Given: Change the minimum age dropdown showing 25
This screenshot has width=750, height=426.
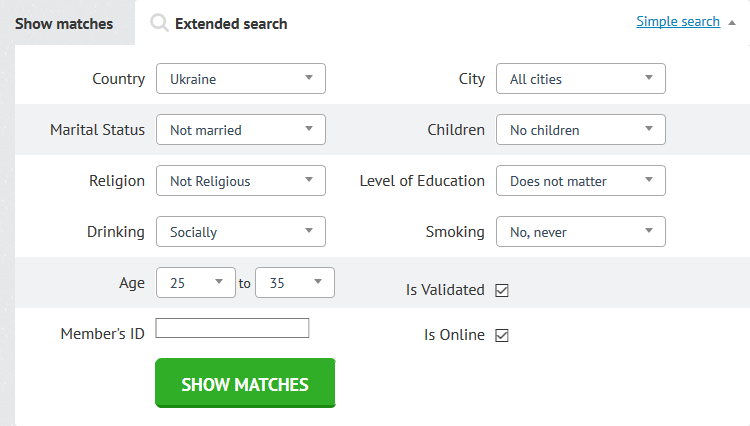Looking at the screenshot, I should point(196,283).
